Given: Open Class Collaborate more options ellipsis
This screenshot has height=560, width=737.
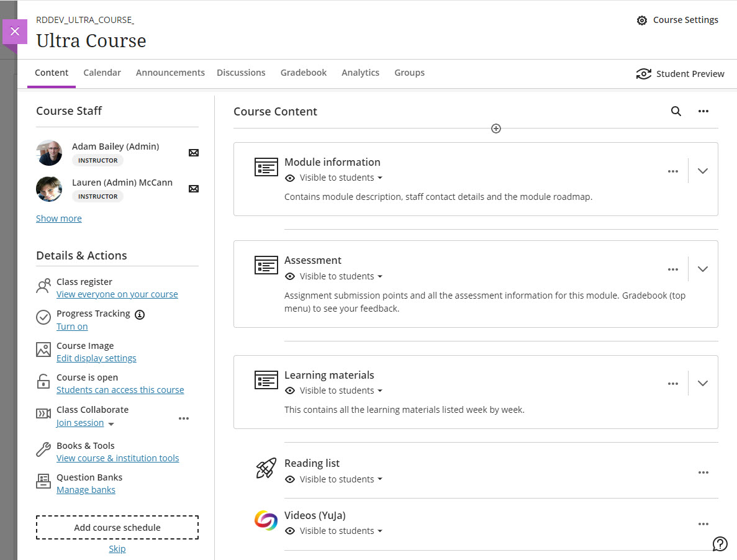Looking at the screenshot, I should pos(184,418).
